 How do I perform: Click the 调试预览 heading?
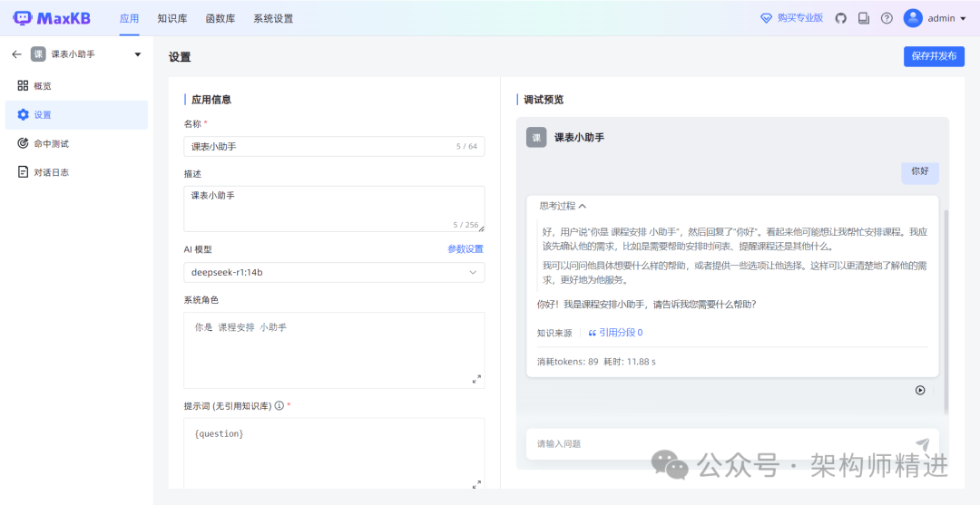point(544,99)
